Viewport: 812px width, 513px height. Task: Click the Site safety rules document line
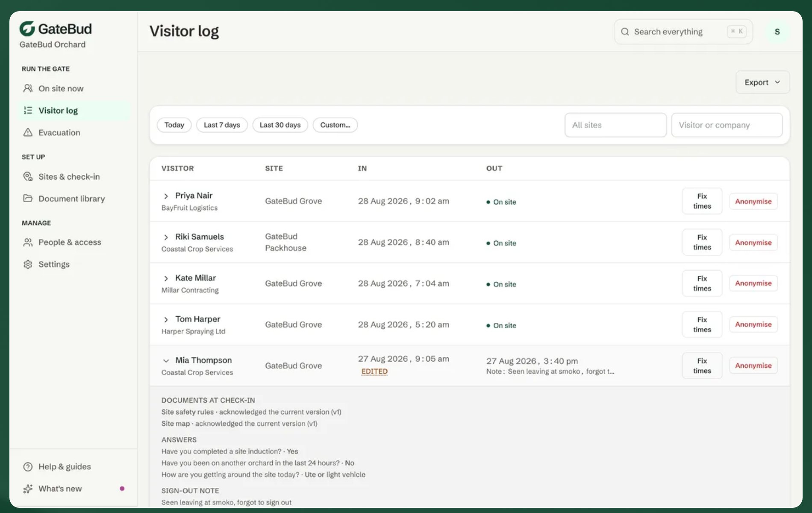[x=251, y=412]
